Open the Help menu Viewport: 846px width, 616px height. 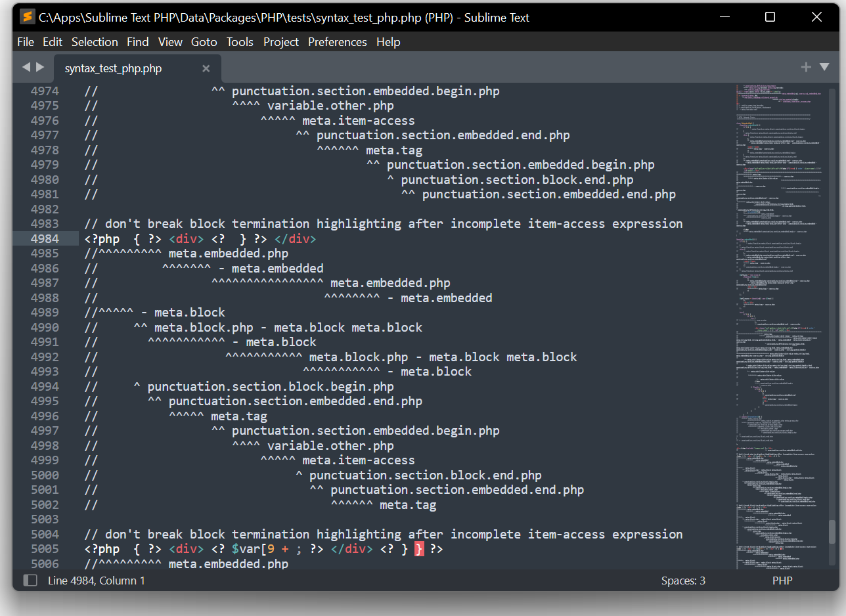point(388,41)
